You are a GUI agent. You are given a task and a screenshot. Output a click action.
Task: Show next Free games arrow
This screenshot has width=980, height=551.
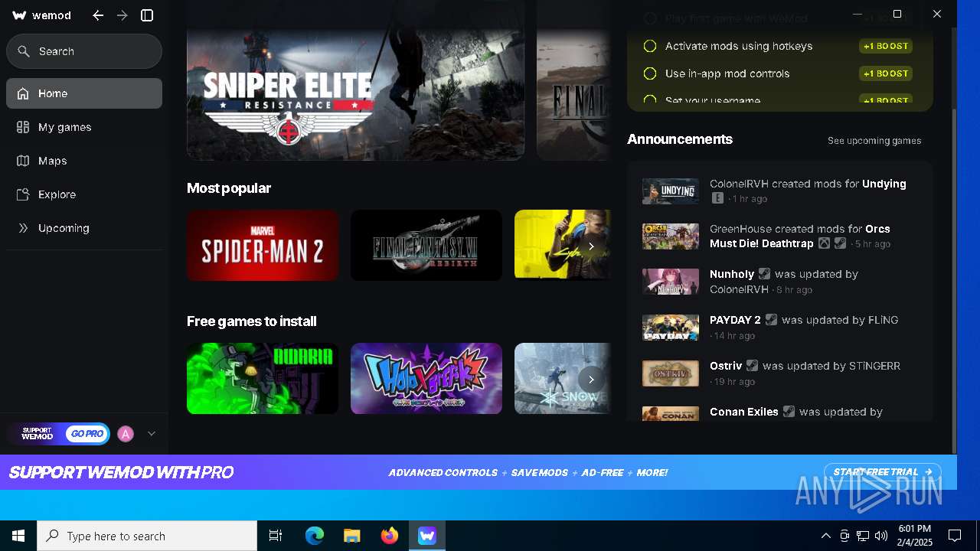(591, 380)
